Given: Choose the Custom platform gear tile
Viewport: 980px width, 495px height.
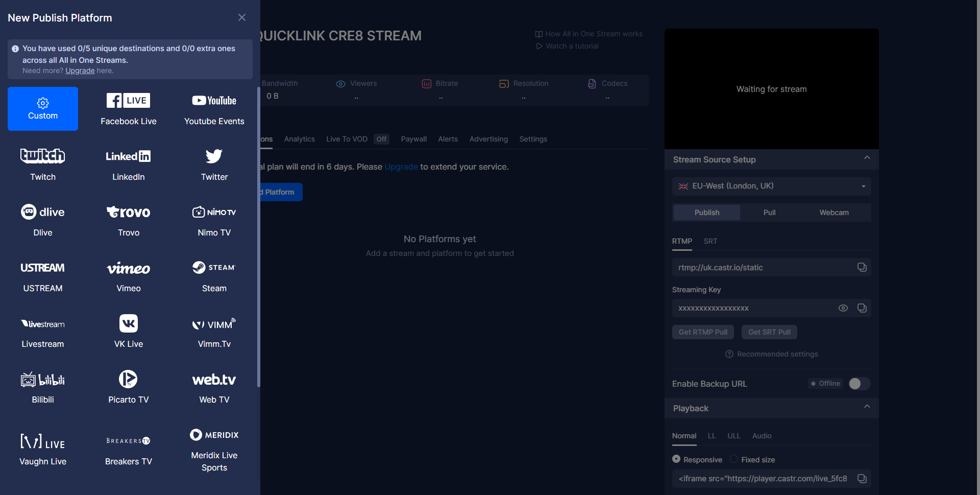Looking at the screenshot, I should click(x=43, y=109).
